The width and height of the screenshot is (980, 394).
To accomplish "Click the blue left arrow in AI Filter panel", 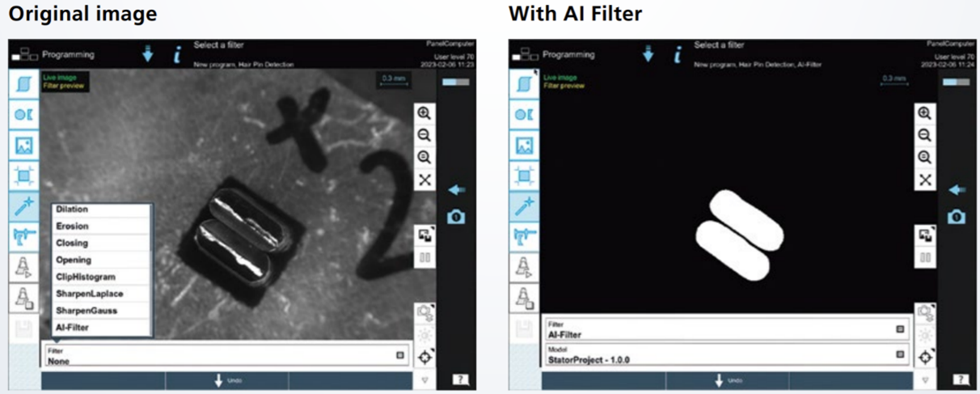I will [x=956, y=189].
